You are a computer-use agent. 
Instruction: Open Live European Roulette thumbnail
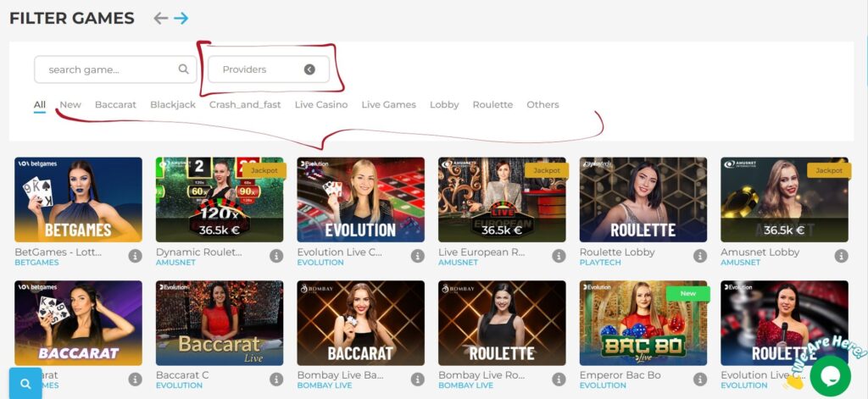(x=502, y=200)
